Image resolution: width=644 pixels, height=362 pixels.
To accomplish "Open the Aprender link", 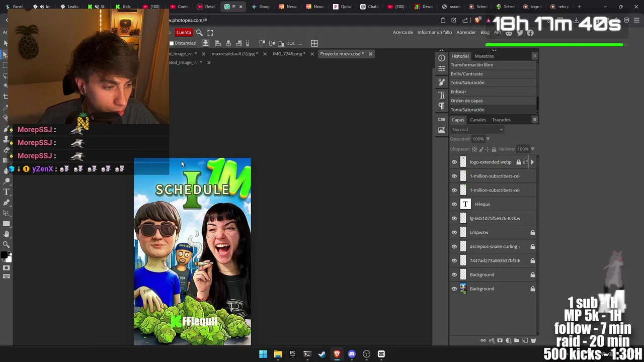I will tap(466, 32).
